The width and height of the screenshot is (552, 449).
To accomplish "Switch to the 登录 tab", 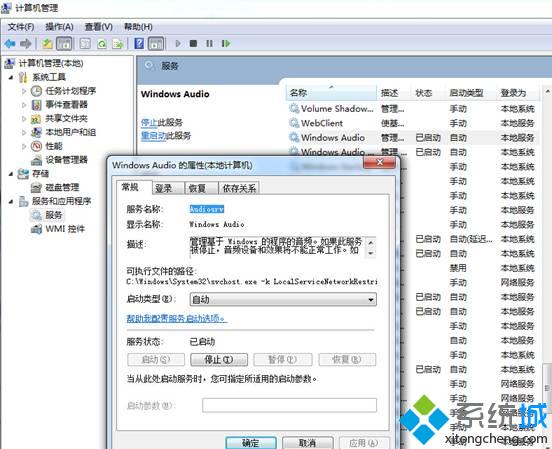I will pos(168,188).
